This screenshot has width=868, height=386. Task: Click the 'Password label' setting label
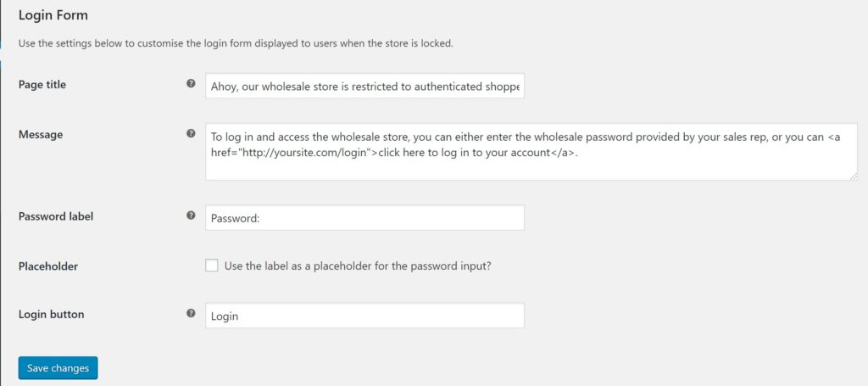click(56, 216)
